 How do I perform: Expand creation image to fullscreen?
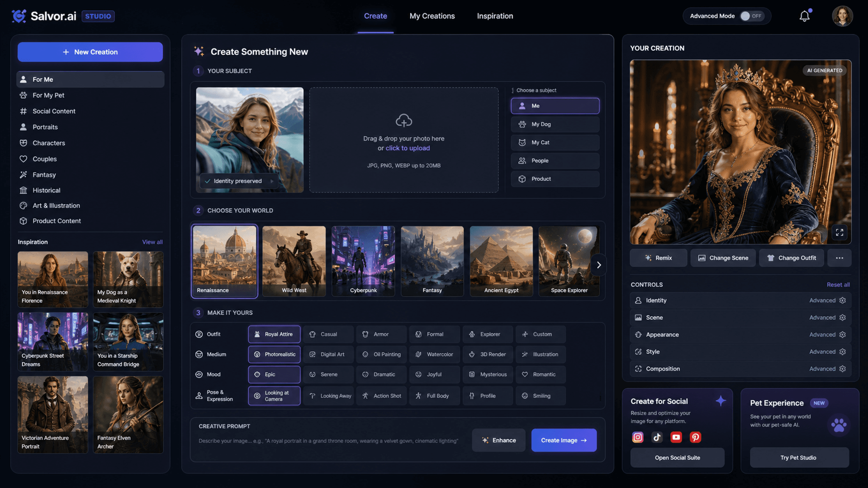tap(840, 232)
